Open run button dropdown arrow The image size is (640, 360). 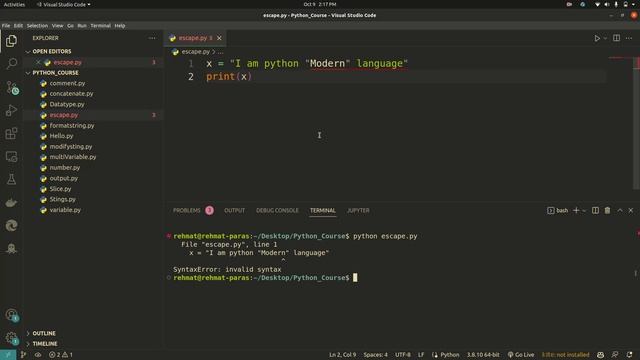coord(605,38)
